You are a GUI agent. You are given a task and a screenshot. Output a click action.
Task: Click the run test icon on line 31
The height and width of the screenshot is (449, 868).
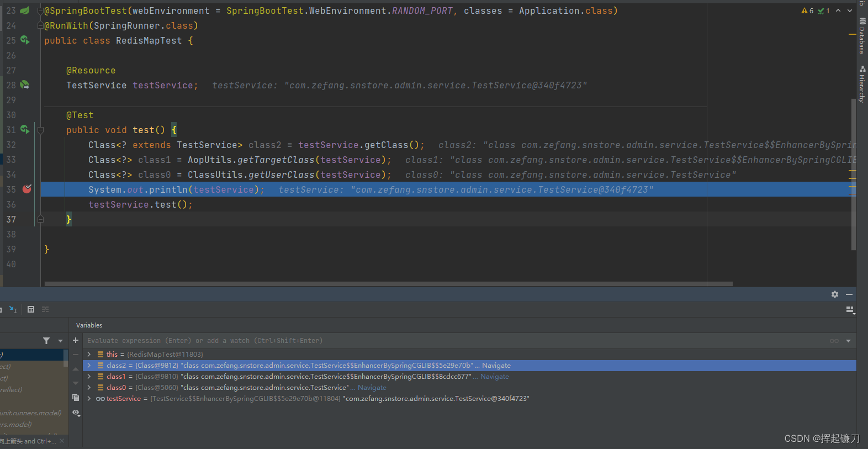(25, 129)
